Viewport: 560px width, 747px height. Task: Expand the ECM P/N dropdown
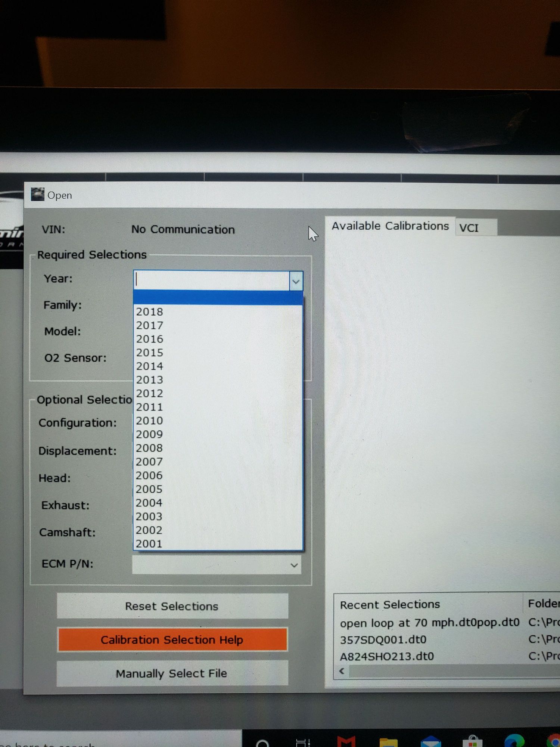coord(294,565)
